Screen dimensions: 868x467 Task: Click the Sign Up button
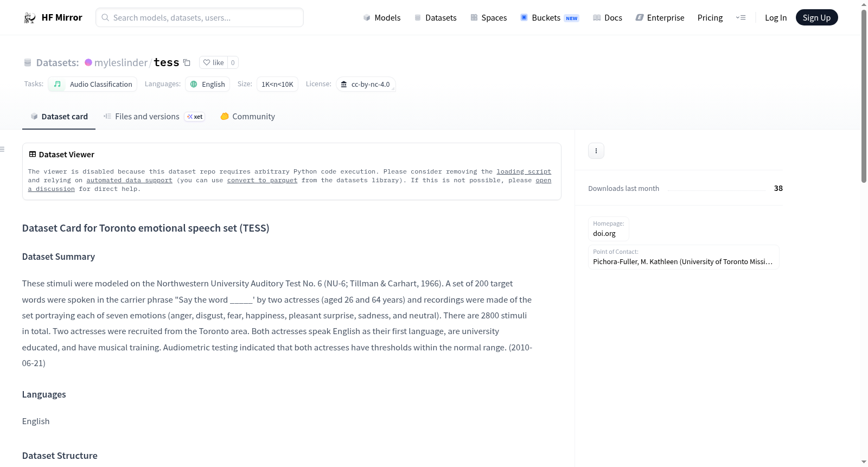(816, 18)
